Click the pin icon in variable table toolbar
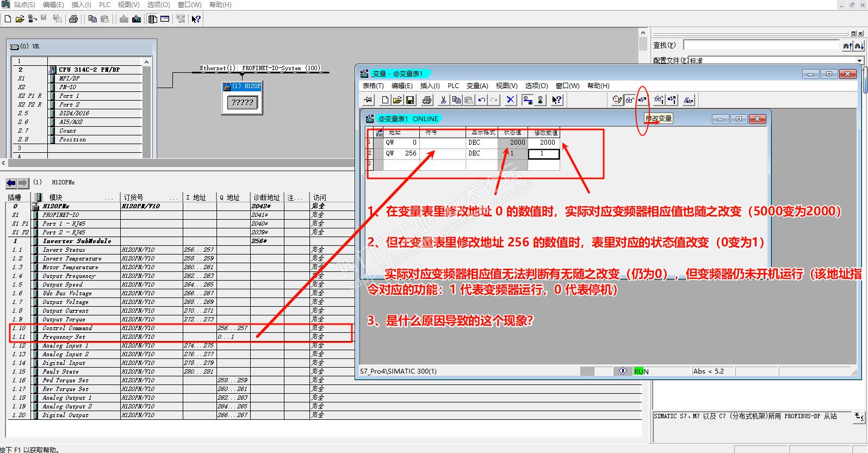This screenshot has width=868, height=453. 368,100
